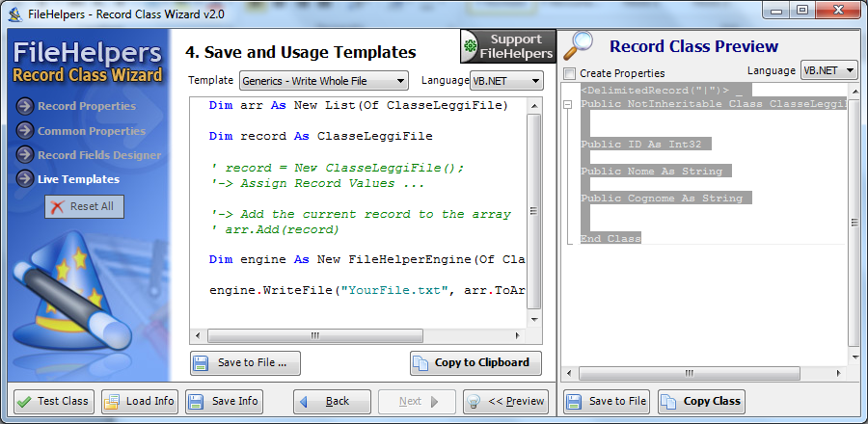Click the Save Info button

click(x=224, y=401)
